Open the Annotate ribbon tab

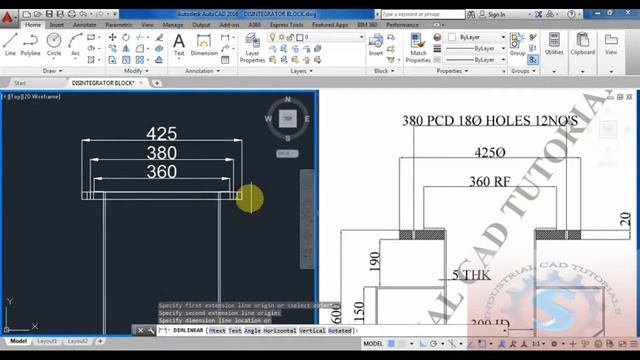click(x=84, y=25)
